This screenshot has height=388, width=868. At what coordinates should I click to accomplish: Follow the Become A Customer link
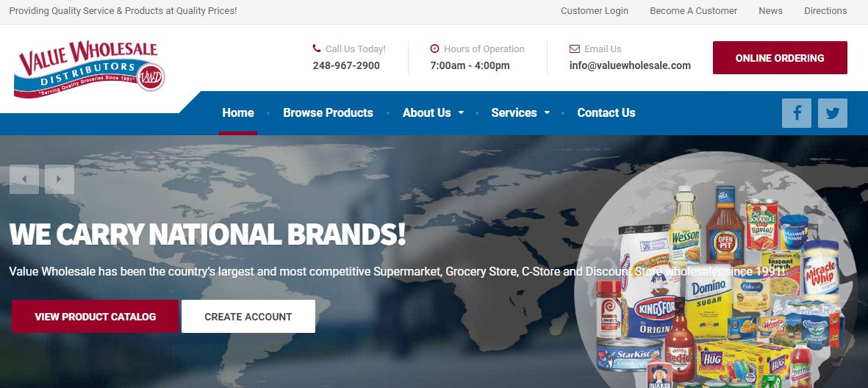(x=694, y=10)
